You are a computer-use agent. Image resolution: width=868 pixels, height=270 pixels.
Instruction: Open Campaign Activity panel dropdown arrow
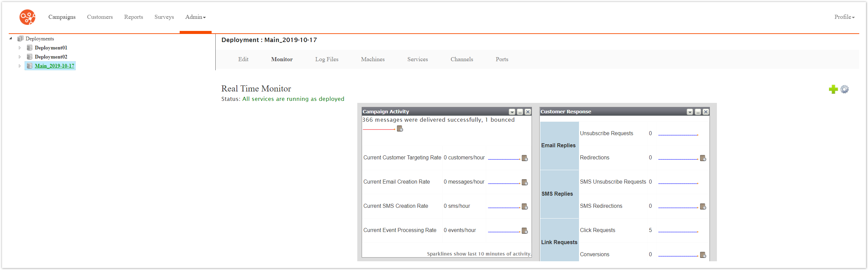click(512, 112)
